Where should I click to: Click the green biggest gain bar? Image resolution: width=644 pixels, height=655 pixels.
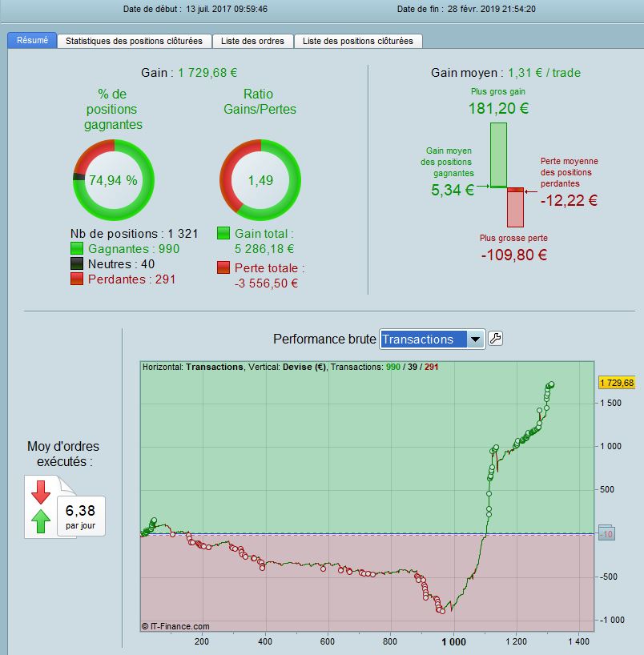(x=498, y=155)
